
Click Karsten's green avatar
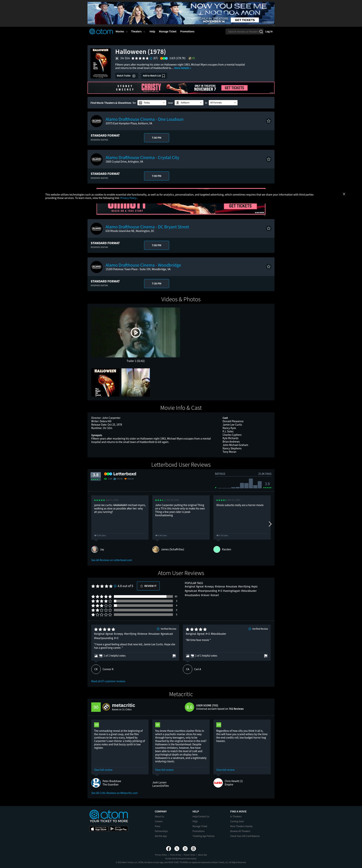click(217, 550)
